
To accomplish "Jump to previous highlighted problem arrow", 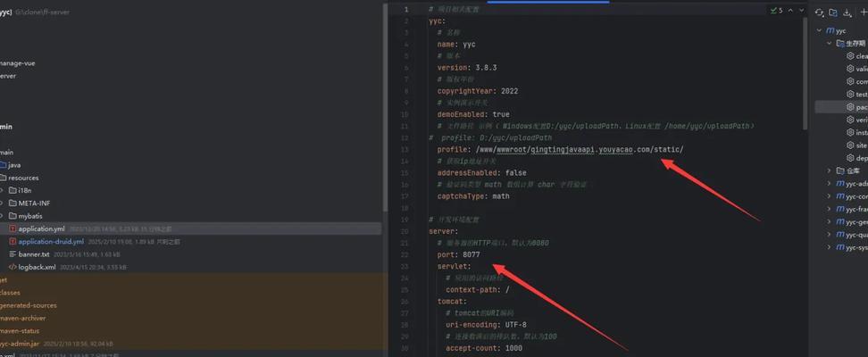I will 789,11.
